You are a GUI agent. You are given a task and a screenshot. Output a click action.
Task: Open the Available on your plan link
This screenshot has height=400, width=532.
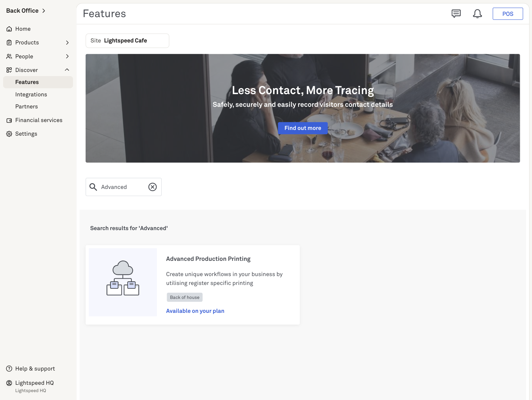195,311
